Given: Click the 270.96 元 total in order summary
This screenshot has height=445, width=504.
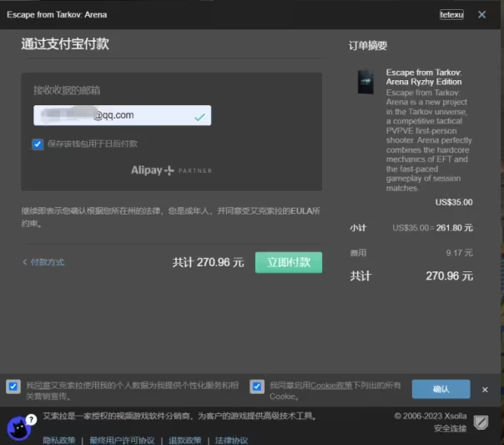Looking at the screenshot, I should (450, 276).
